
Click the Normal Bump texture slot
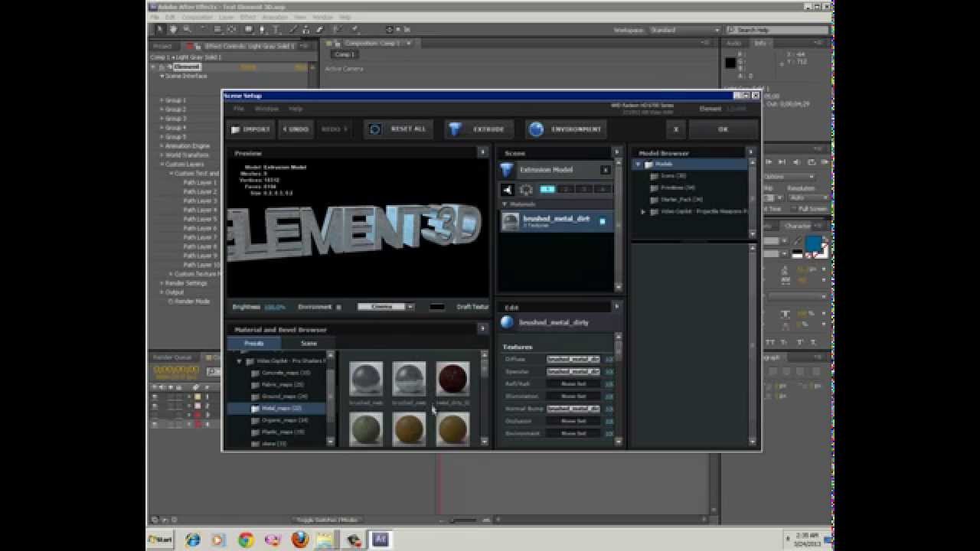(573, 409)
